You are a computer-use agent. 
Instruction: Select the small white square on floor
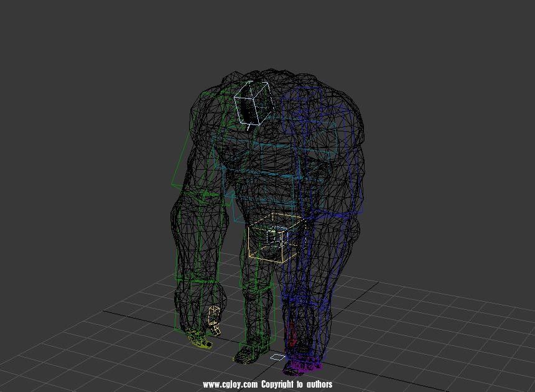click(x=277, y=357)
